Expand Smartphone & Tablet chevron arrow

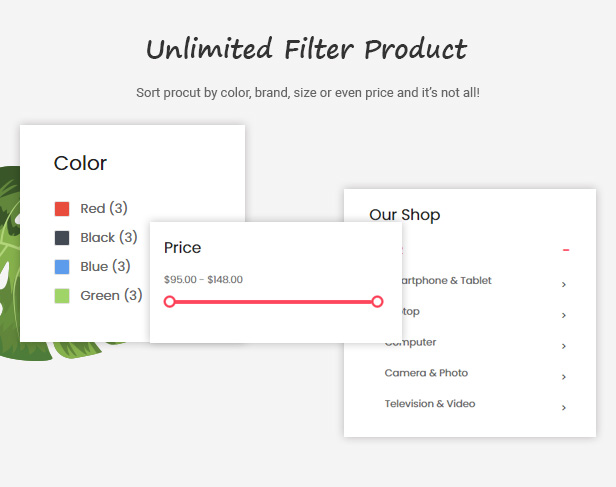point(564,284)
